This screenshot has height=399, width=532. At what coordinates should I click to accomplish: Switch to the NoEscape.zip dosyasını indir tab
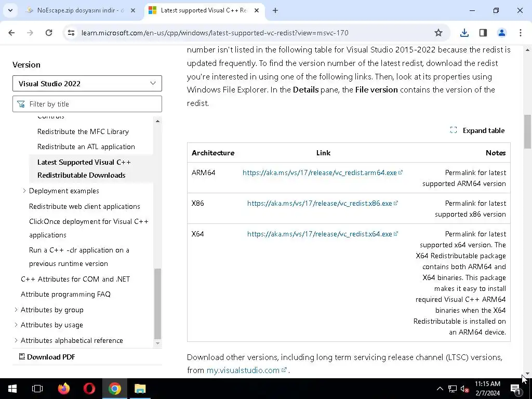pos(75,10)
